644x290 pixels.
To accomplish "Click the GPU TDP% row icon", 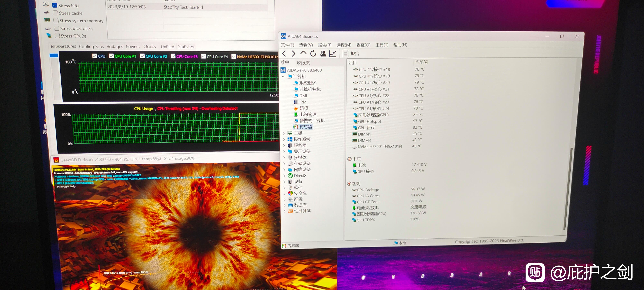I will pyautogui.click(x=354, y=220).
